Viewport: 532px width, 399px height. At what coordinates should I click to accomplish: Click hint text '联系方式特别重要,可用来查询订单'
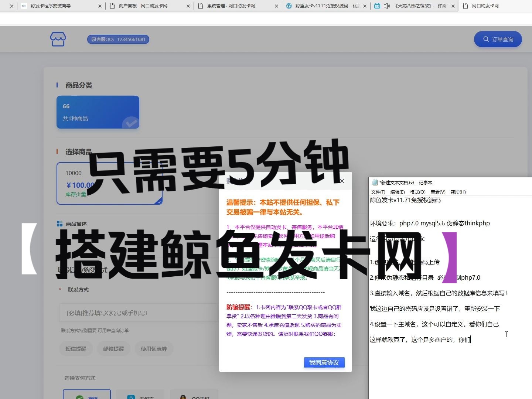[95, 331]
